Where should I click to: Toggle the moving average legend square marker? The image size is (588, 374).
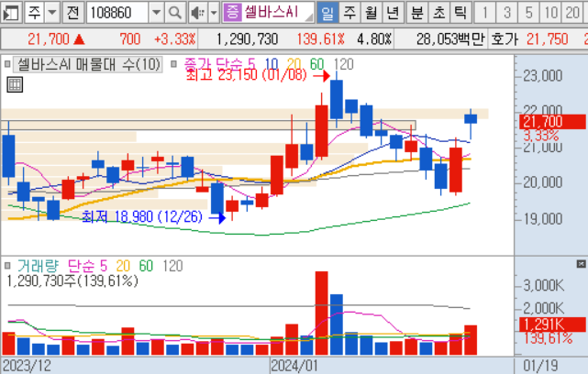[173, 64]
